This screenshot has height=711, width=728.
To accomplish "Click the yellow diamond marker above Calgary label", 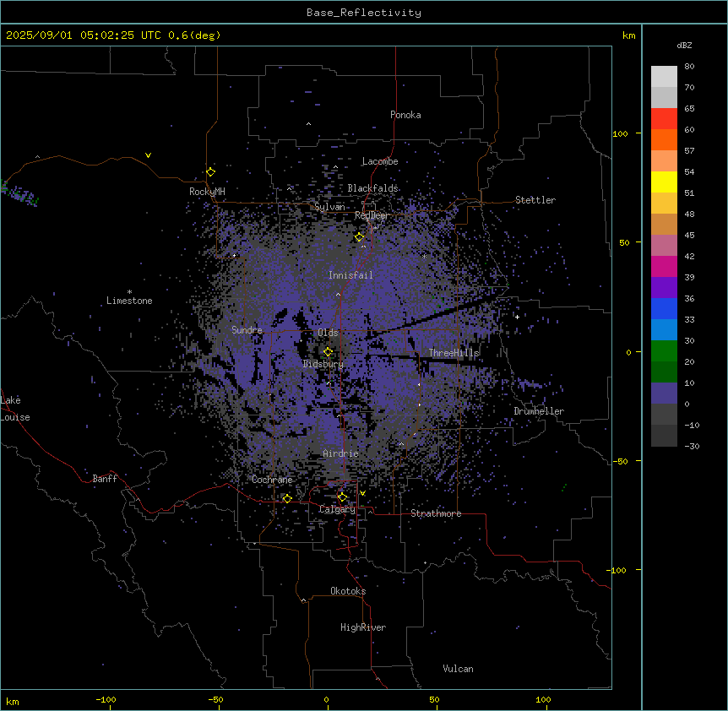I will point(342,497).
